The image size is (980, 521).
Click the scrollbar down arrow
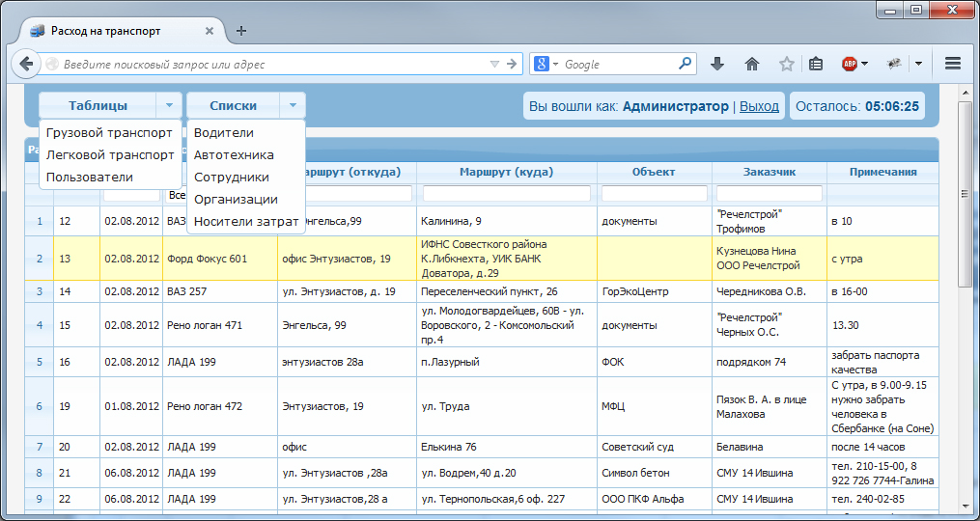click(x=965, y=507)
